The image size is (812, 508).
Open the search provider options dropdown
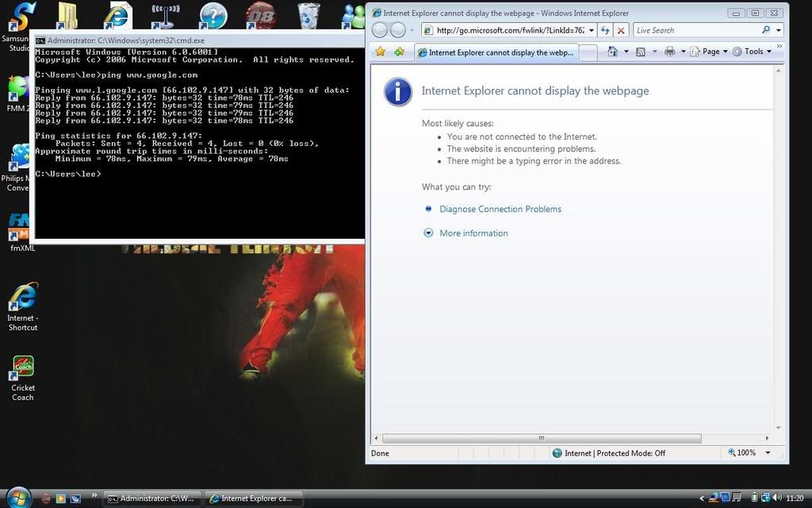tap(779, 31)
